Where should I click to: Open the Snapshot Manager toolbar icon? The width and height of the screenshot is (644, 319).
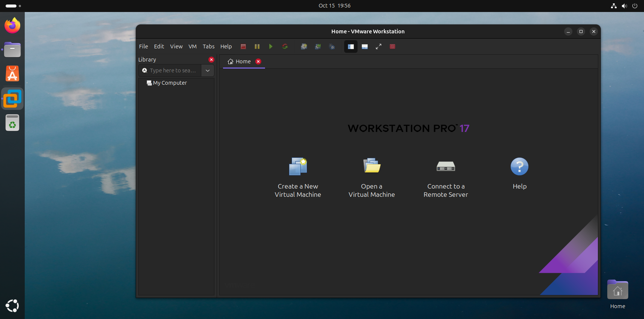point(332,46)
